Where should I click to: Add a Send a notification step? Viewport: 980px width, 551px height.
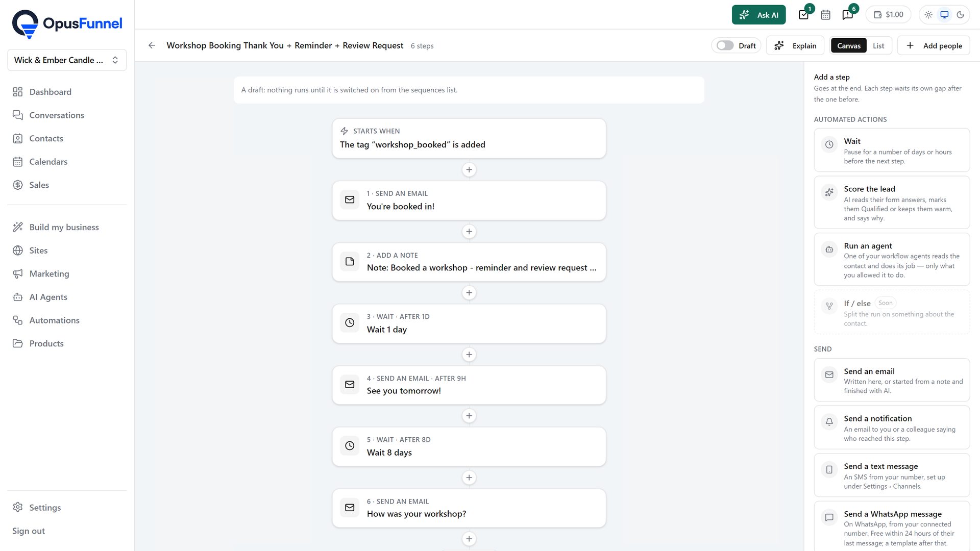892,428
